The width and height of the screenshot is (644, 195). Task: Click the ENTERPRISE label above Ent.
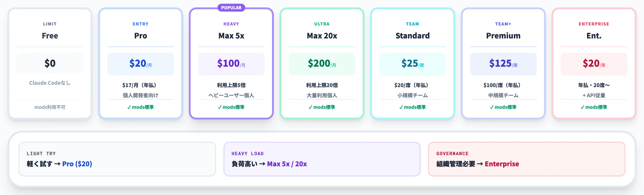point(594,24)
